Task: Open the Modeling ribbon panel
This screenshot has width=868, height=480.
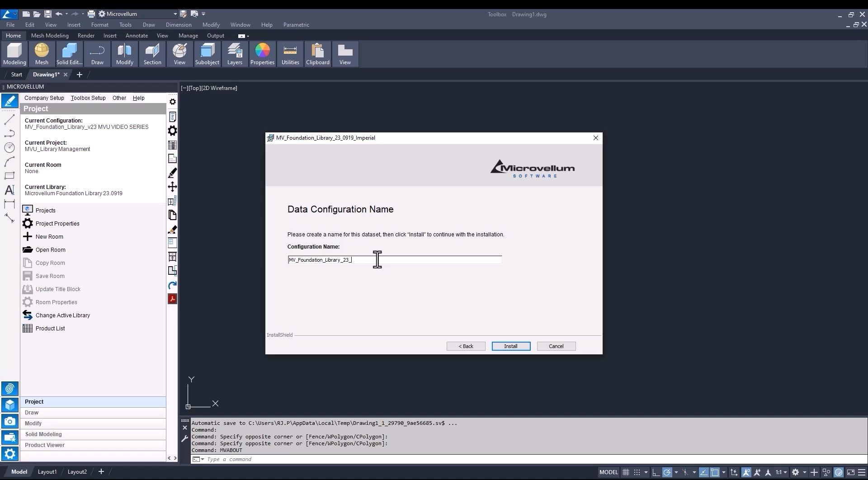Action: click(x=14, y=54)
